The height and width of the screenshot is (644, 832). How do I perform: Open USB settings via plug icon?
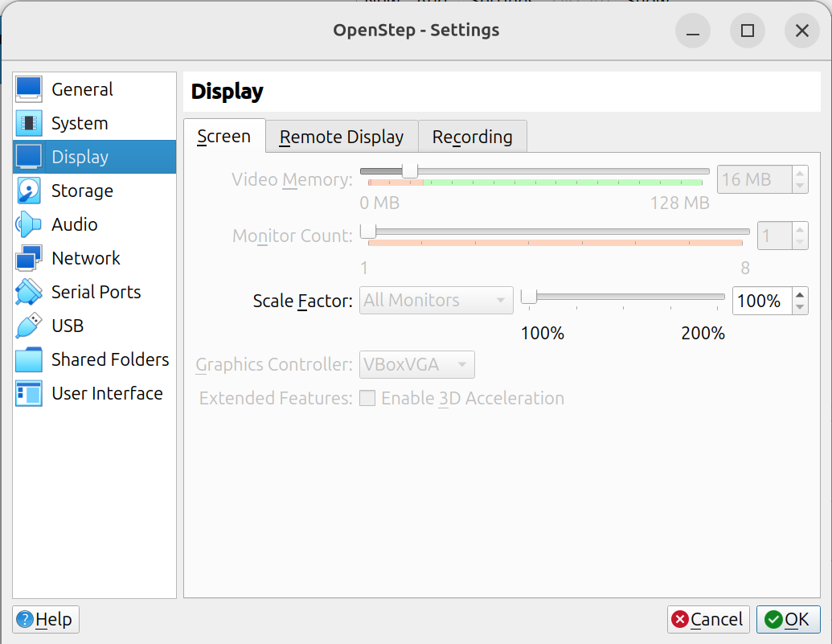[x=29, y=326]
